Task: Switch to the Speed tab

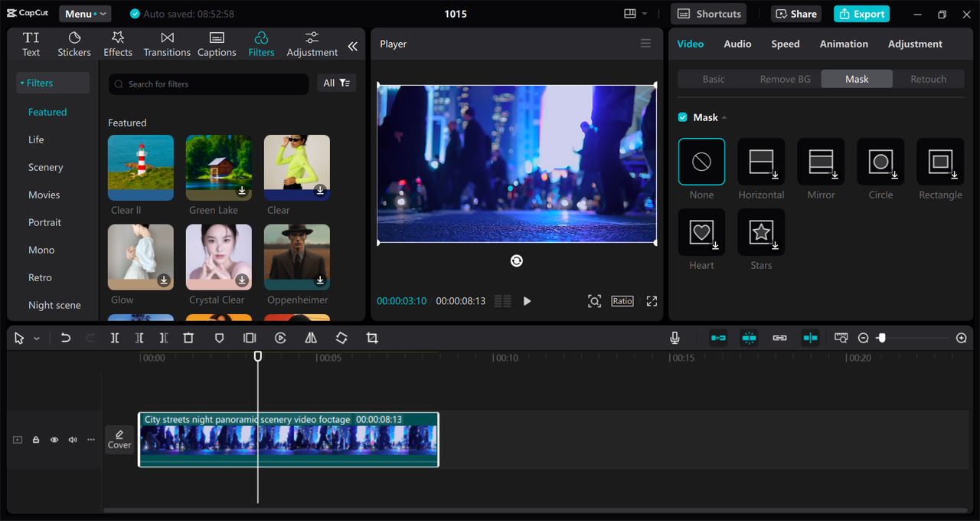Action: [x=785, y=44]
